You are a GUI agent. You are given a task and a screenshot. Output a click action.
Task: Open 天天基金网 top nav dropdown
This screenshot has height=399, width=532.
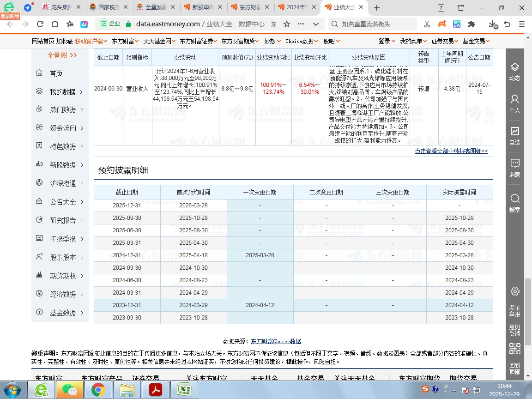click(159, 41)
